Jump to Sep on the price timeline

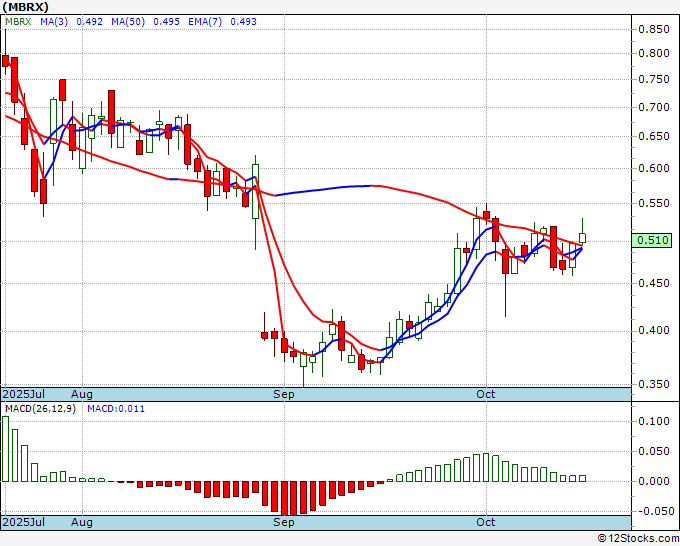pos(285,394)
